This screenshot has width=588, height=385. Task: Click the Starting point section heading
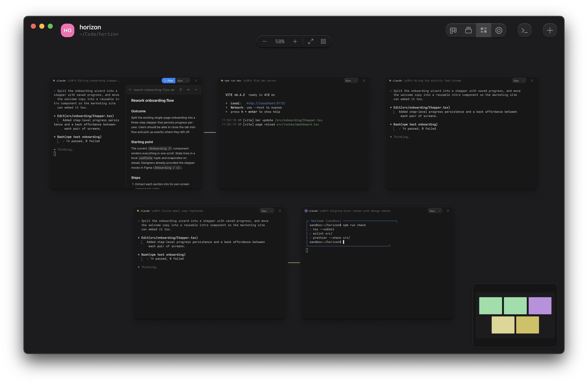(x=142, y=142)
